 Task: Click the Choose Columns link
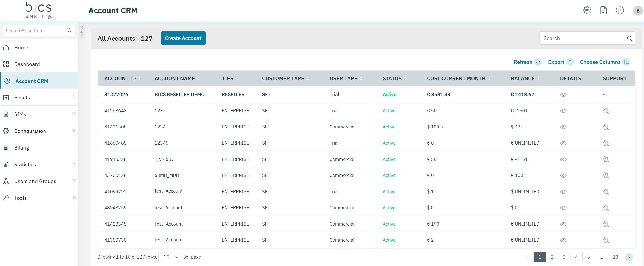coord(600,62)
